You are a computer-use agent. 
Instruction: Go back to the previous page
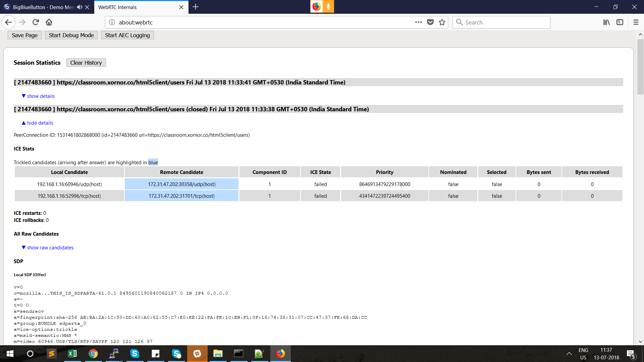[x=8, y=22]
